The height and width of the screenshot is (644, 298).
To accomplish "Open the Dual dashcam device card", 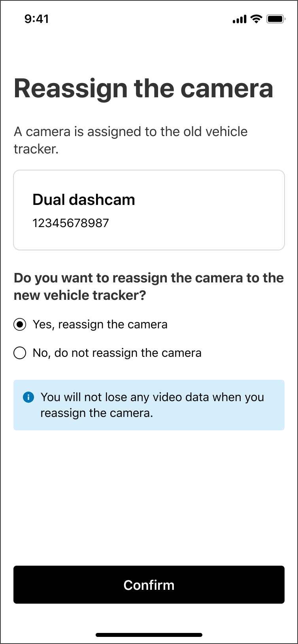I will coord(149,210).
